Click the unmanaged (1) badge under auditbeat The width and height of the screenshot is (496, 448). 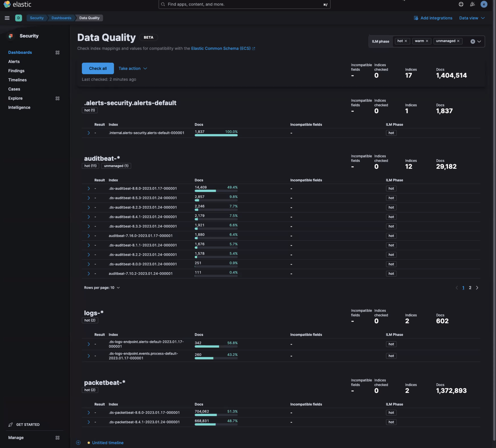point(116,166)
